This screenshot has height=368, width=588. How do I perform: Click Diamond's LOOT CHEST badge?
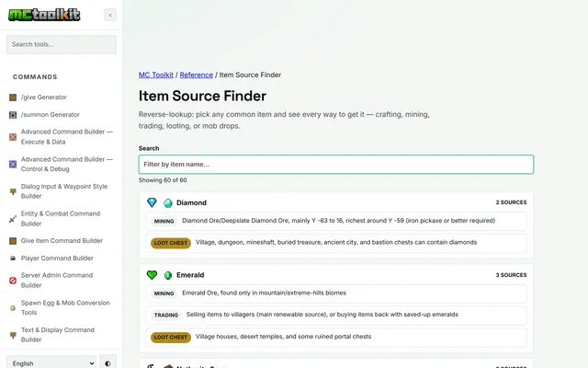(171, 243)
